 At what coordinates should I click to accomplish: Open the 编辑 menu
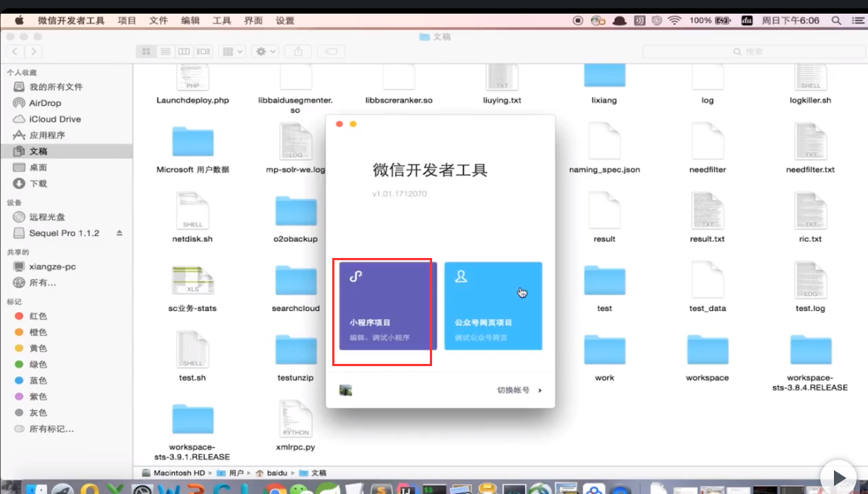click(190, 20)
